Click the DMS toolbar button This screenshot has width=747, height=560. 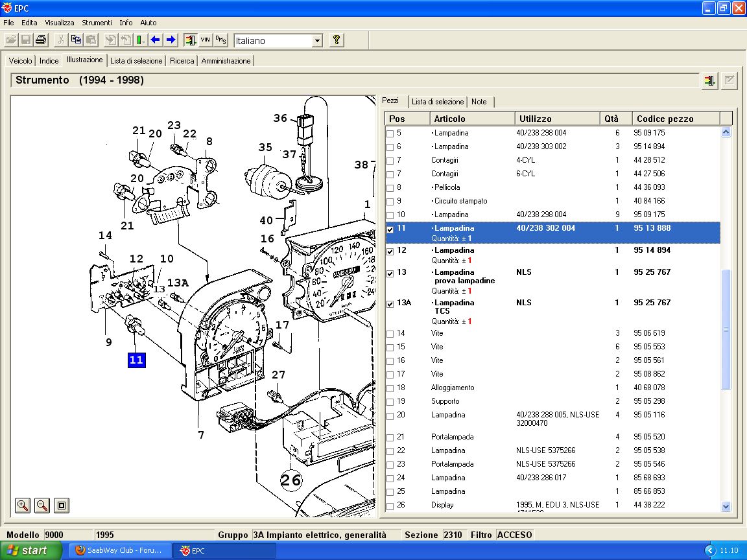tap(220, 40)
